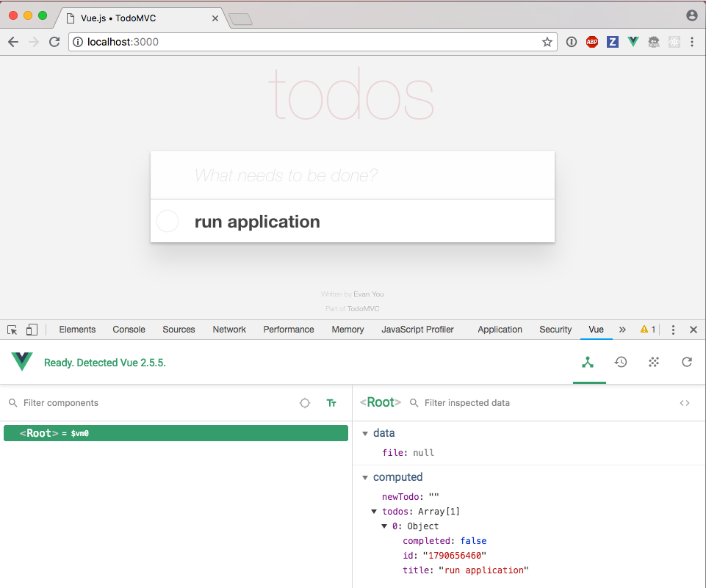Screen dimensions: 706x588
Task: Switch to the Network tab
Action: tap(229, 330)
